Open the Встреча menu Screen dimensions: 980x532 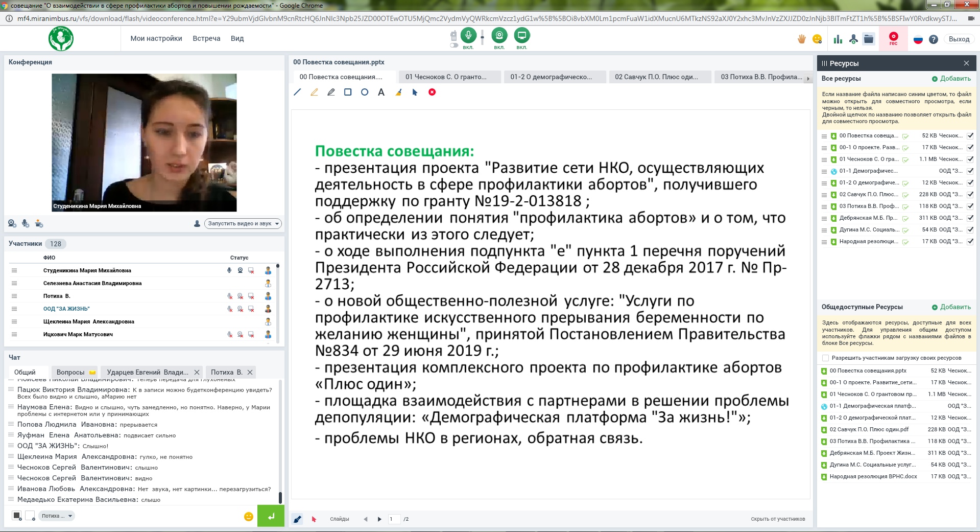tap(206, 38)
